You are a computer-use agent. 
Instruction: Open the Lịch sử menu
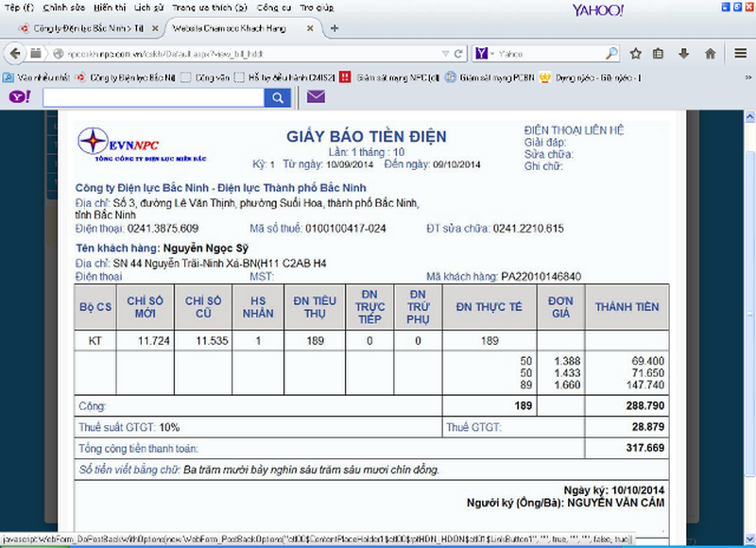tap(151, 8)
